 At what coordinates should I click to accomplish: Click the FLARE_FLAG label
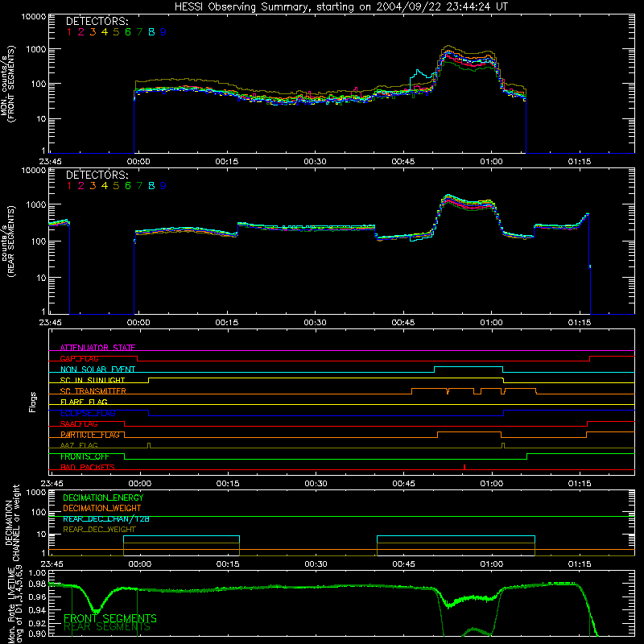point(84,402)
